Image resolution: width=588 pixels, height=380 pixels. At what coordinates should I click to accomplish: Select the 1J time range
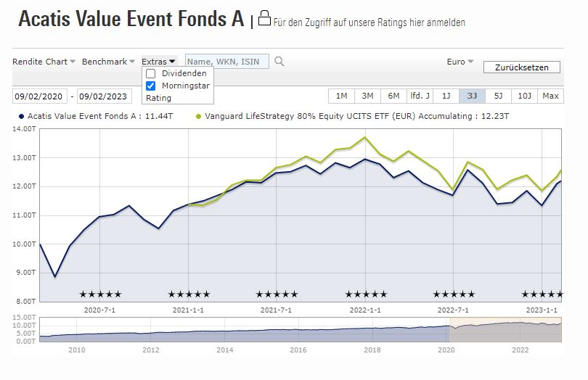point(446,96)
